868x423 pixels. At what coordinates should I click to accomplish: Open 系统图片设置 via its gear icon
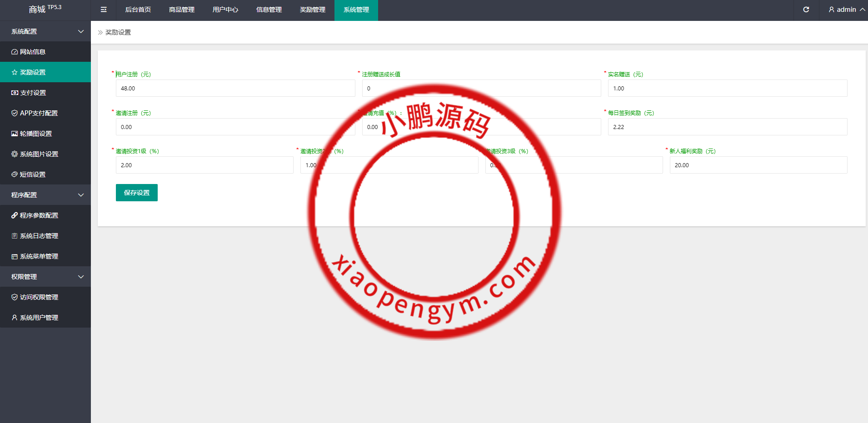click(15, 154)
